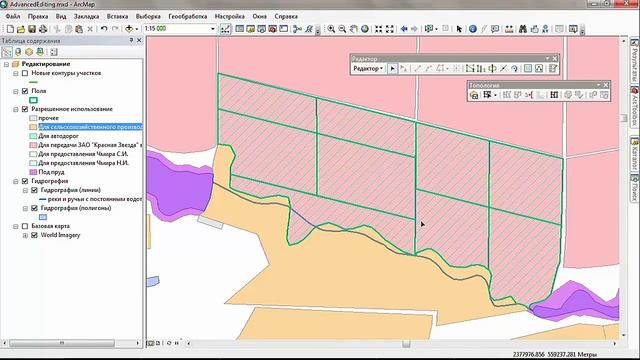Toggle 'Гидрография (линии)' layer checkbox
This screenshot has height=360, width=640.
point(34,190)
